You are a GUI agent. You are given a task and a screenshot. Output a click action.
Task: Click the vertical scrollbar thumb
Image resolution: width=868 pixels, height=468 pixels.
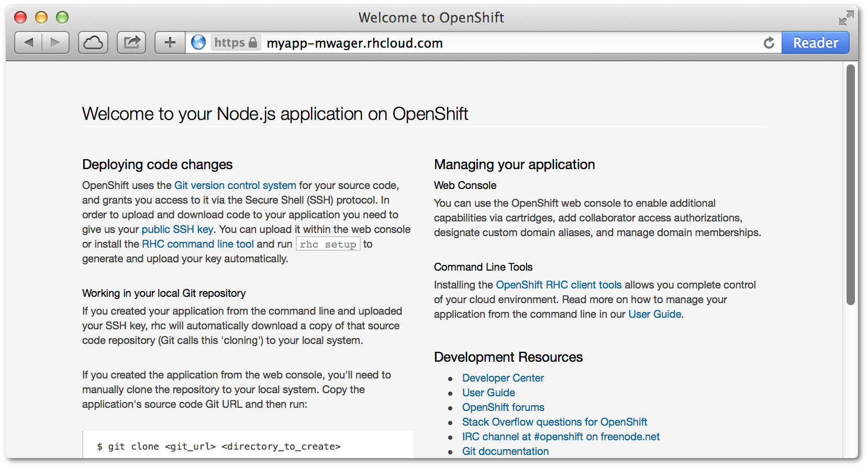pyautogui.click(x=851, y=184)
